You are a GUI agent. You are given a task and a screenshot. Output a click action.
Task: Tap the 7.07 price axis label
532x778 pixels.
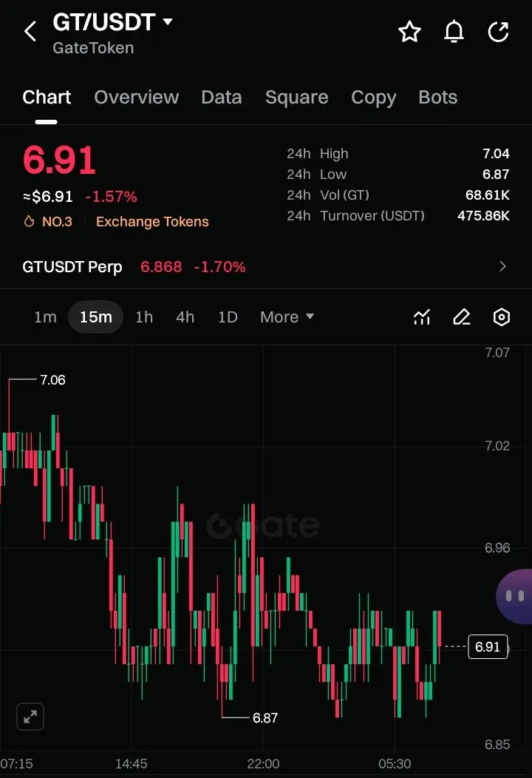coord(497,353)
